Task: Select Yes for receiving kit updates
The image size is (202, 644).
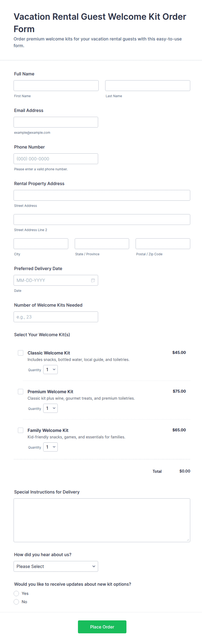Action: pyautogui.click(x=16, y=593)
